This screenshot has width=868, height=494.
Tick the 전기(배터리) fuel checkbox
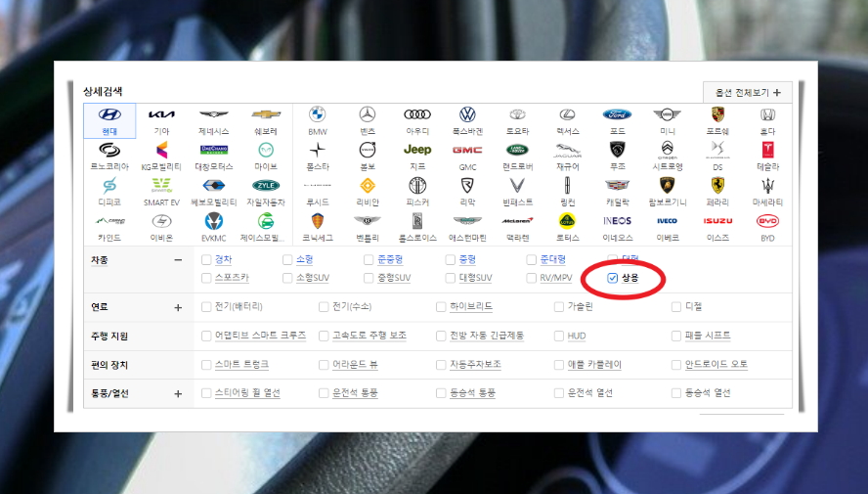(x=206, y=307)
